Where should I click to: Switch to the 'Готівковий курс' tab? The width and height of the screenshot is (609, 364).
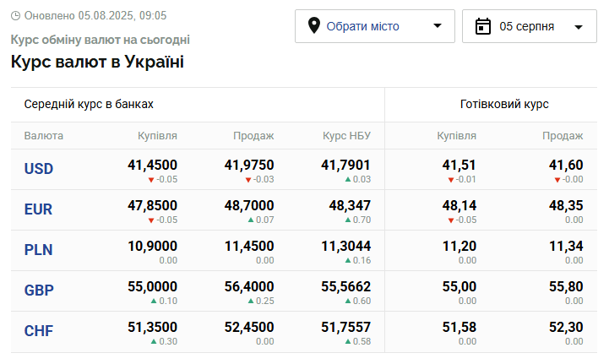(504, 104)
